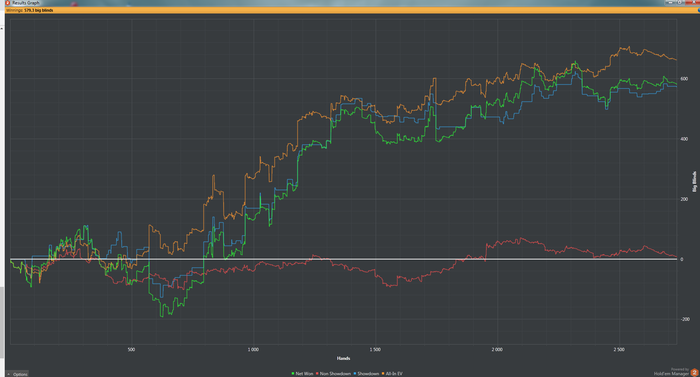The image size is (700, 377).
Task: Click the Results Graph window app icon
Action: click(8, 3)
